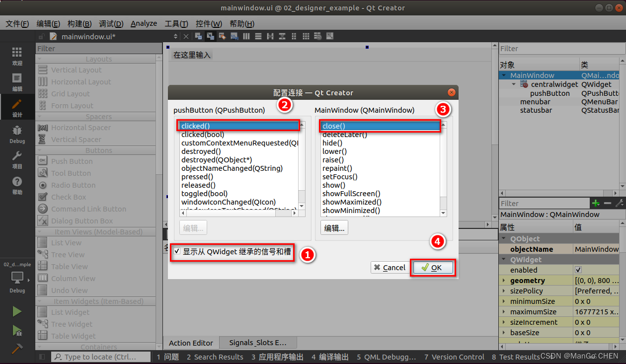
Task: Build the project with hammer icon
Action: pyautogui.click(x=17, y=348)
